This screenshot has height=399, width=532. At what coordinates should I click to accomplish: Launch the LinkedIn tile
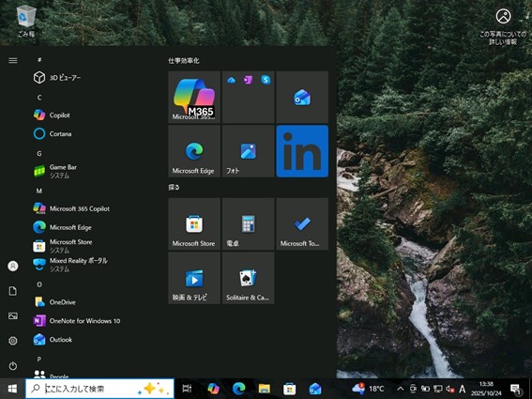[302, 151]
